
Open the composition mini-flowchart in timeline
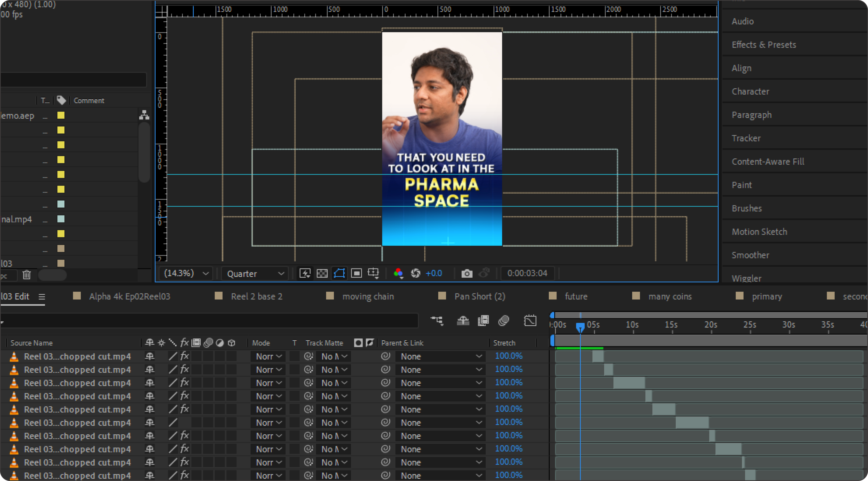[437, 320]
